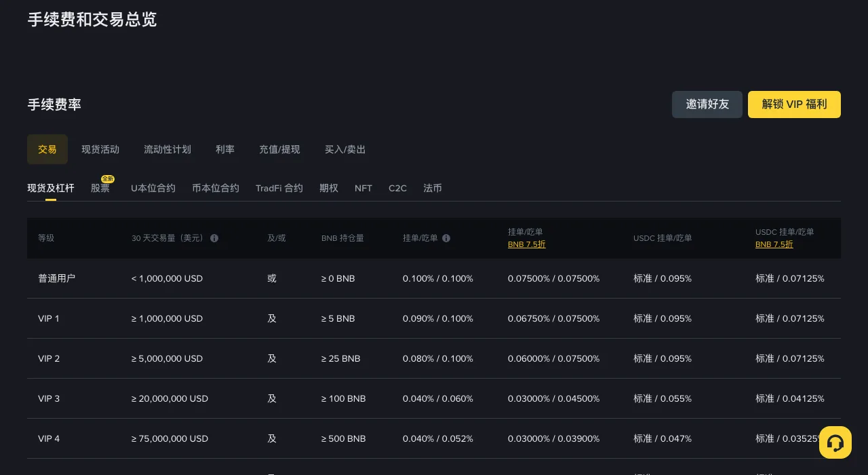Click the VIP 1 level cell
The image size is (868, 475).
click(49, 318)
